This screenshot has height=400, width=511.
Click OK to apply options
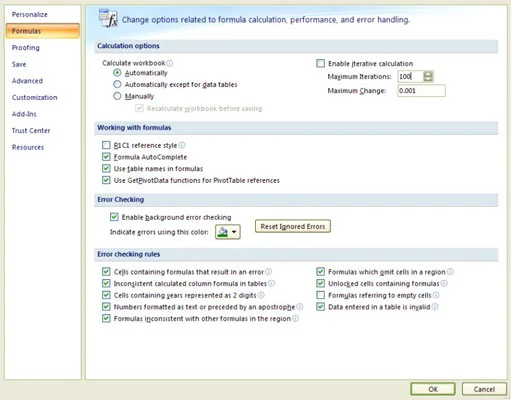click(433, 389)
